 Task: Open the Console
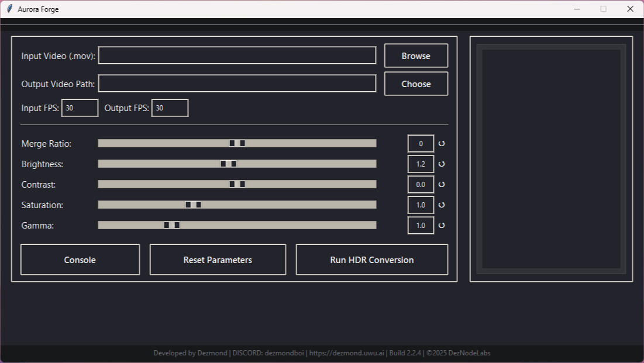(x=80, y=260)
